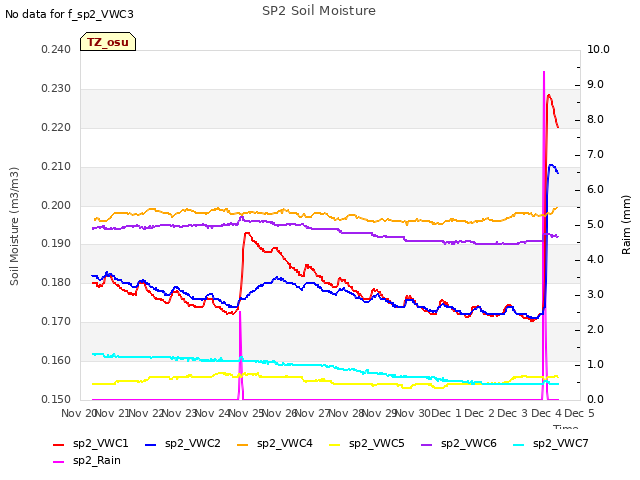Screen dimensions: 640x480
Task: Click the 0.220 left axis tick label
Action: pos(56,127)
